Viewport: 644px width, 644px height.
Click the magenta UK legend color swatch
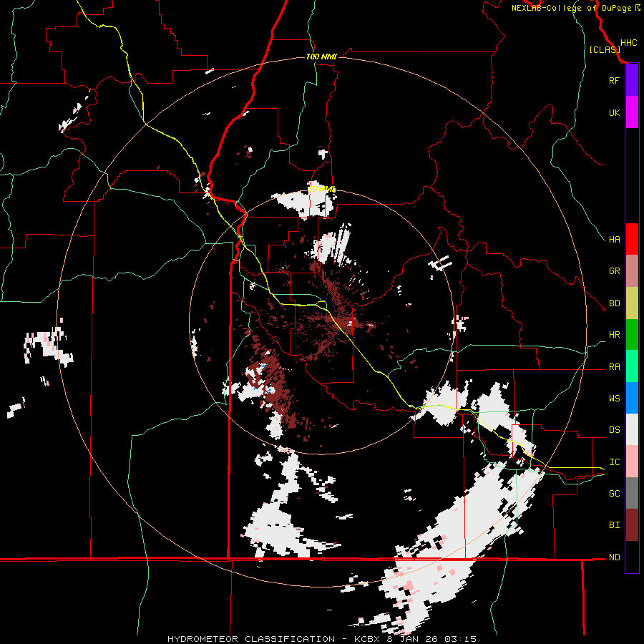point(632,112)
